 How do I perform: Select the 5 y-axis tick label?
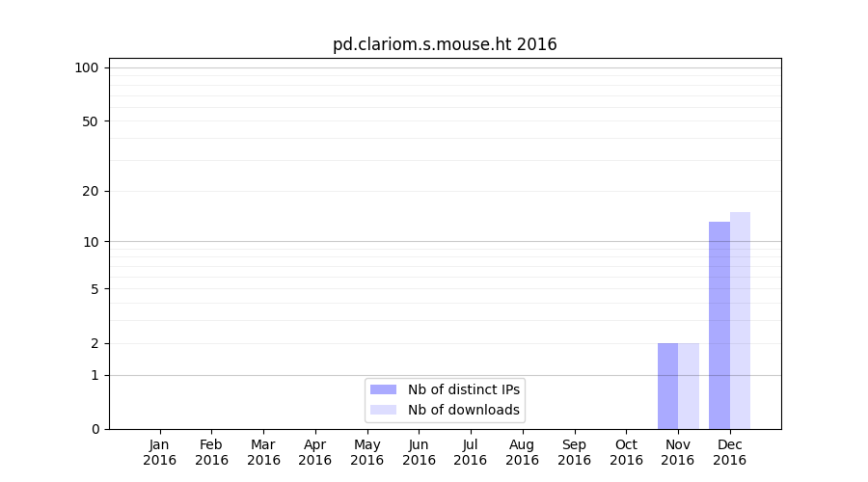click(95, 288)
